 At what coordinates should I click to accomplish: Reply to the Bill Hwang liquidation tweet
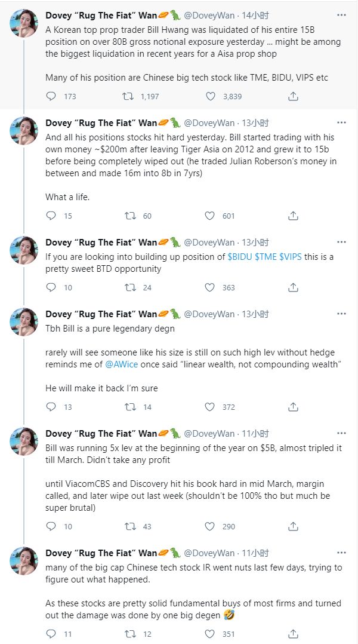tap(51, 96)
